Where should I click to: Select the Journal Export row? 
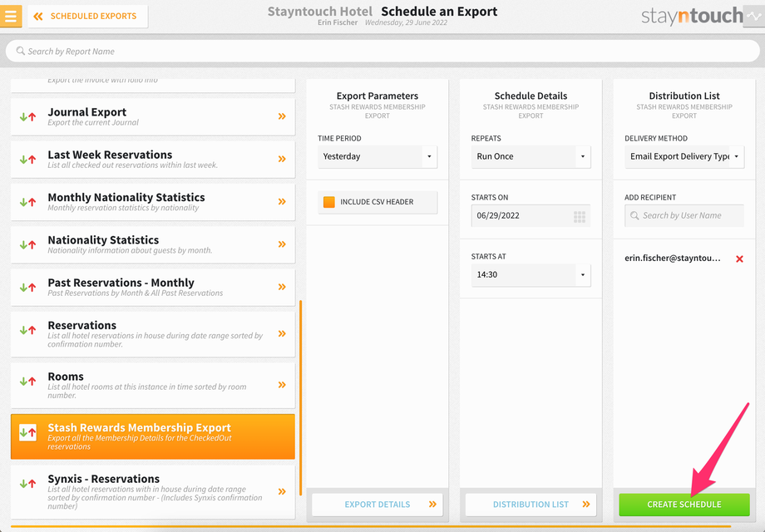pos(153,116)
